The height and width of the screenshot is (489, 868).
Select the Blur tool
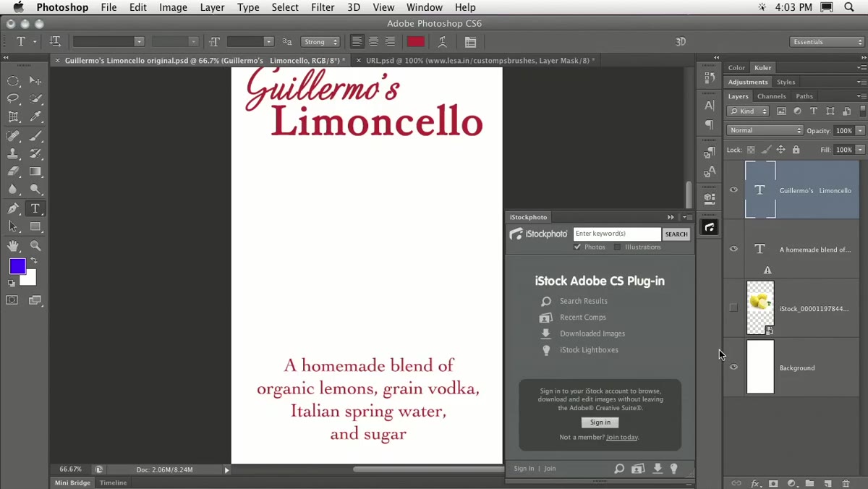(13, 190)
